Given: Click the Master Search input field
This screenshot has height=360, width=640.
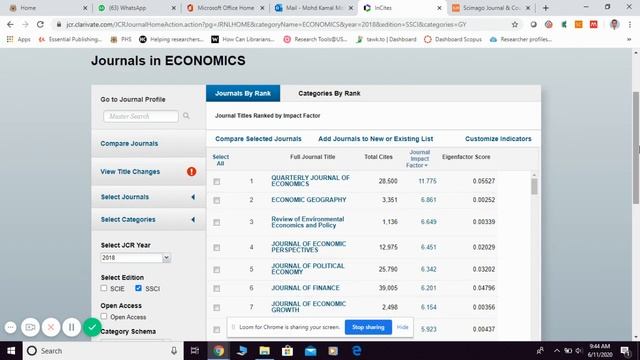Looking at the screenshot, I should (x=141, y=116).
